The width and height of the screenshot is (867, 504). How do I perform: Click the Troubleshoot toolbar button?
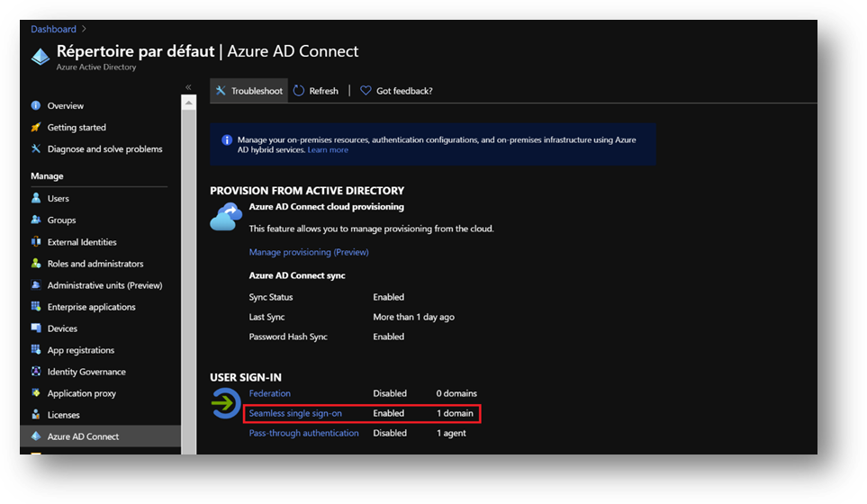pyautogui.click(x=248, y=91)
